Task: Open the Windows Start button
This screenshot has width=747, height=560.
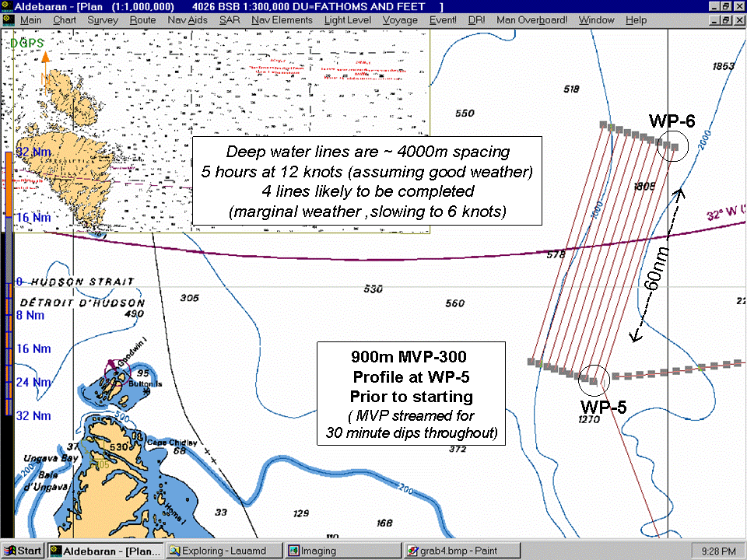Action: [x=23, y=551]
